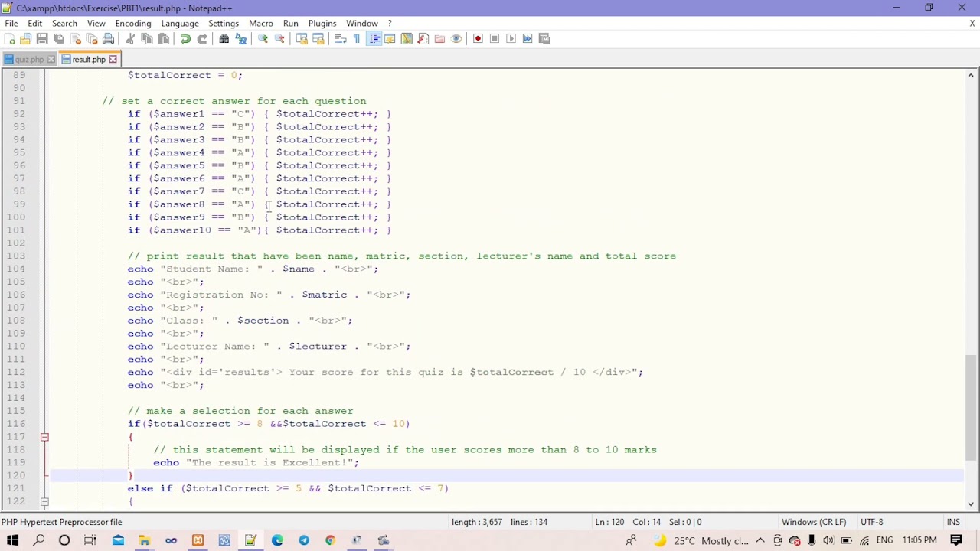This screenshot has height=551, width=980.
Task: Toggle show all characters icon
Action: pos(357,39)
